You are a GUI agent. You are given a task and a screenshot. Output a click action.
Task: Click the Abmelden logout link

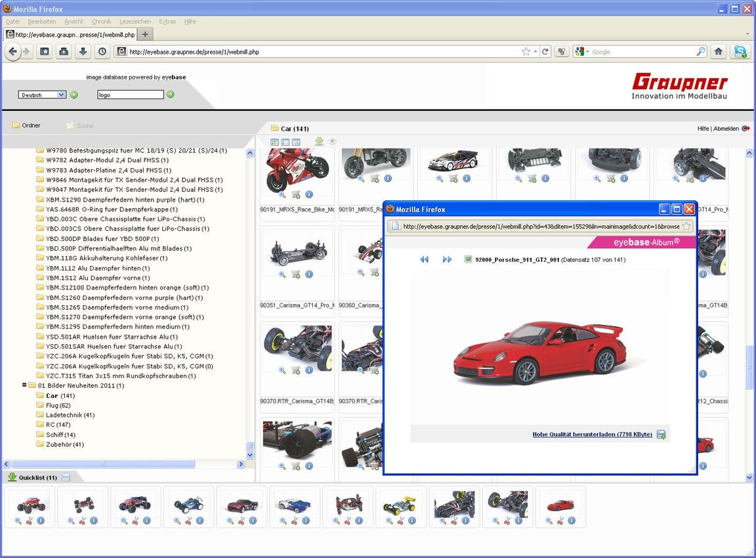coord(726,129)
